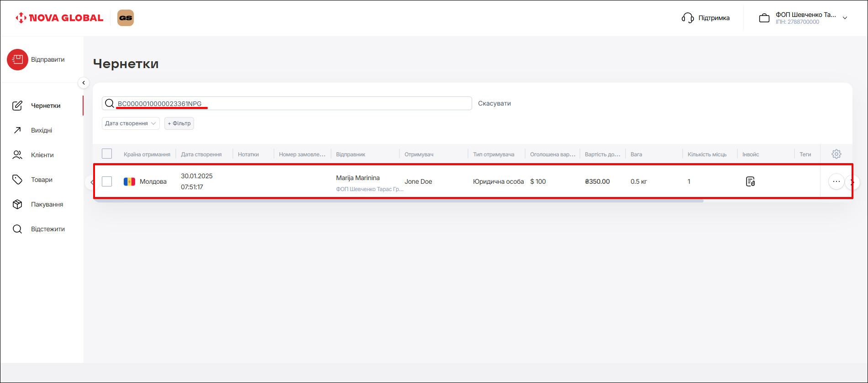868x383 pixels.
Task: Open the invoice document icon in row
Action: point(750,181)
